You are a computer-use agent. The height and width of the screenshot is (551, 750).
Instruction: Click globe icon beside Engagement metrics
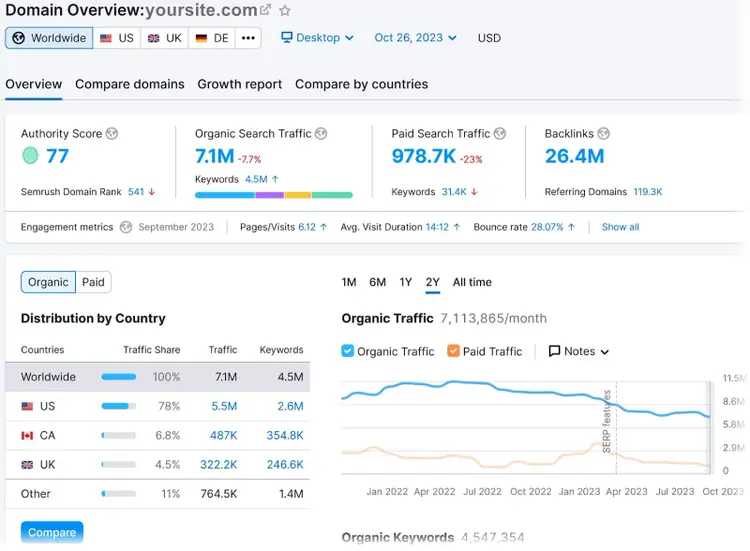coord(126,227)
